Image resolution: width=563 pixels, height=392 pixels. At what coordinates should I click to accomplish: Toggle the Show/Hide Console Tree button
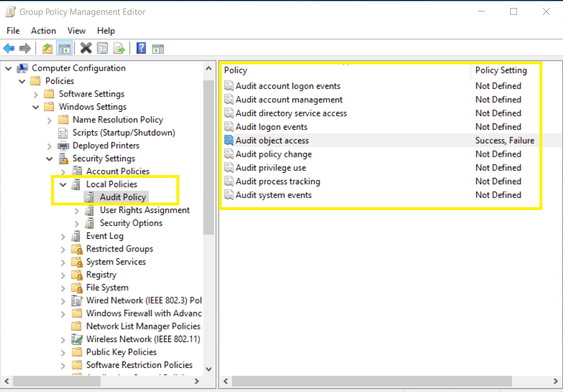(x=64, y=49)
